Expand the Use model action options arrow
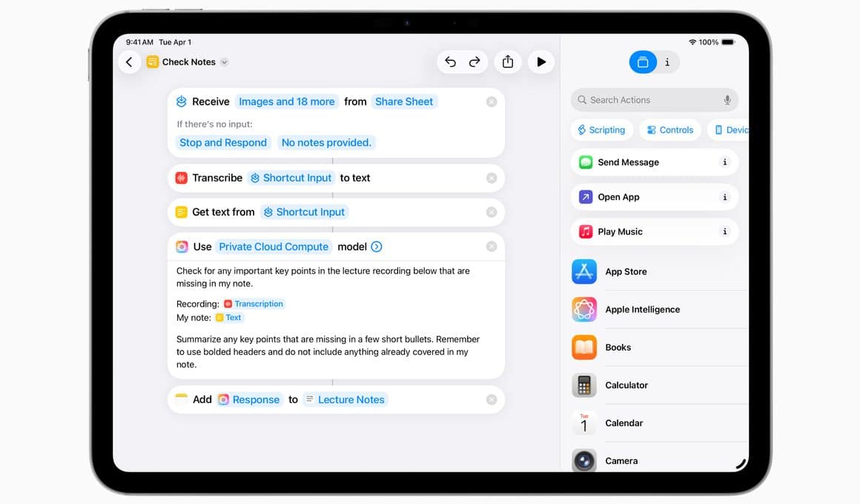860x504 pixels. pos(377,247)
